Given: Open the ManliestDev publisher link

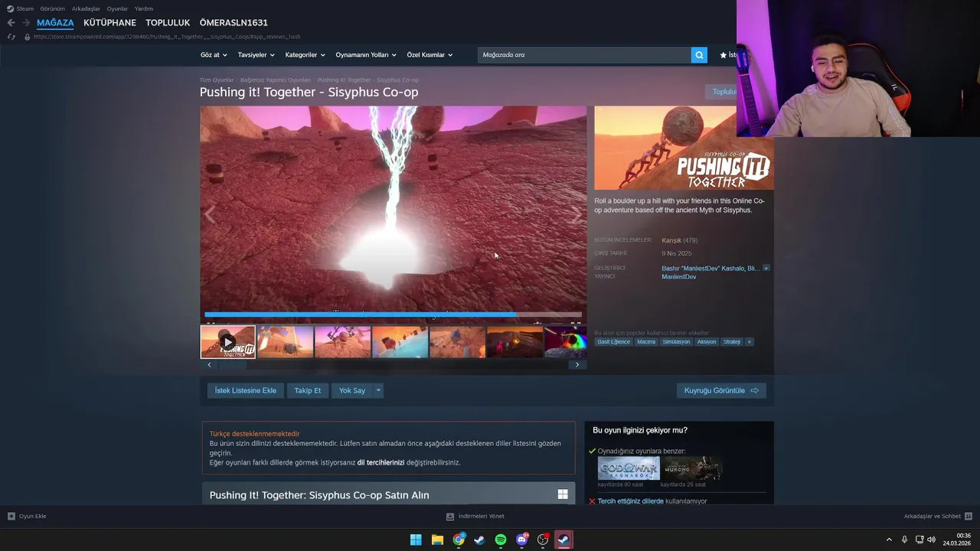Looking at the screenshot, I should tap(679, 276).
